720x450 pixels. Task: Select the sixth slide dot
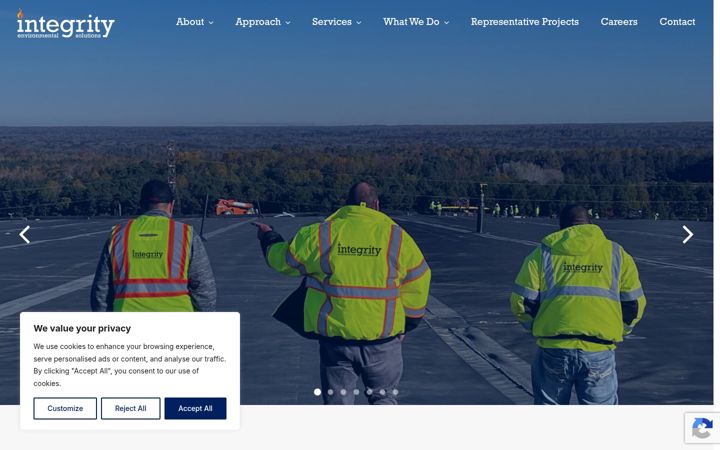click(382, 392)
